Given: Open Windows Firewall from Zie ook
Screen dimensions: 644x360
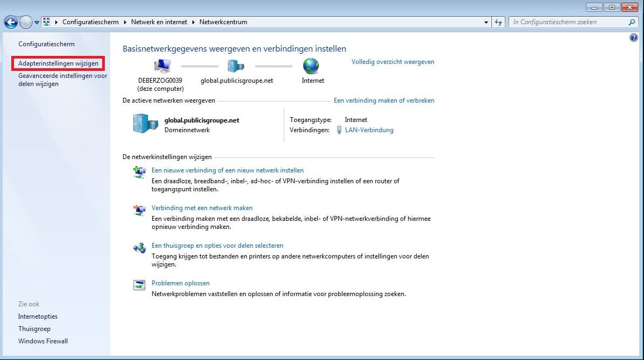Looking at the screenshot, I should pyautogui.click(x=43, y=341).
